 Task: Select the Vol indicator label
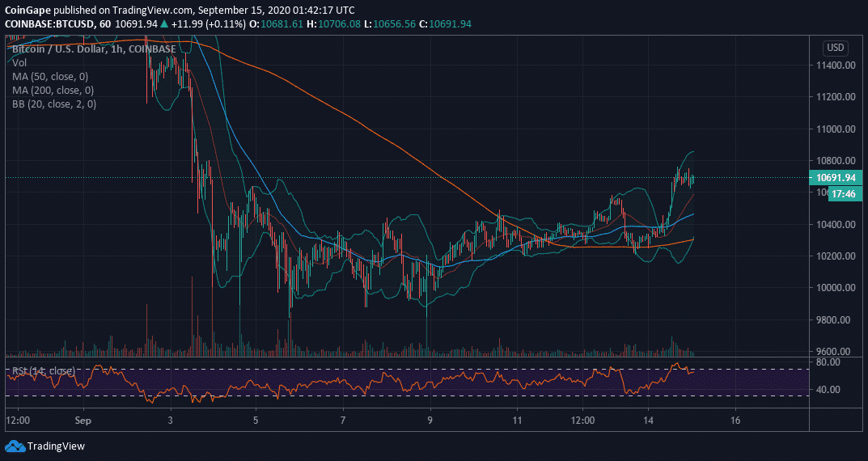[x=19, y=61]
